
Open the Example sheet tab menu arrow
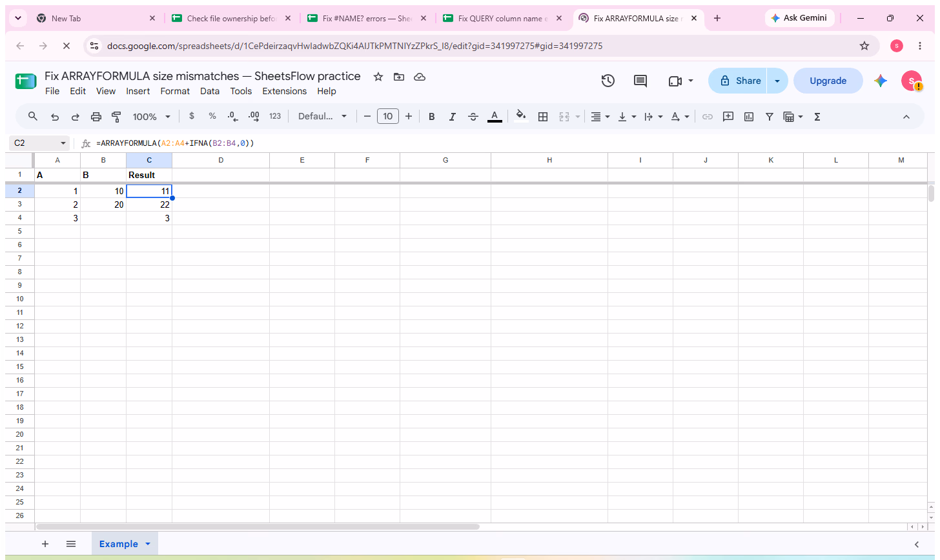tap(148, 544)
